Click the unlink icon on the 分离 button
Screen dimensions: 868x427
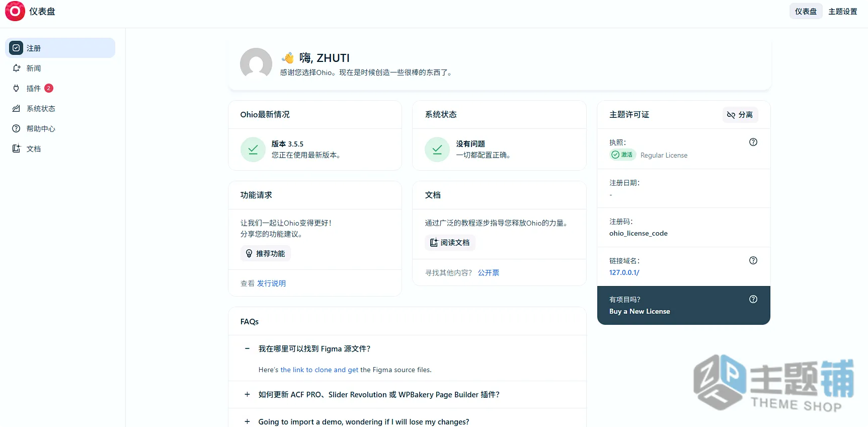pyautogui.click(x=731, y=115)
